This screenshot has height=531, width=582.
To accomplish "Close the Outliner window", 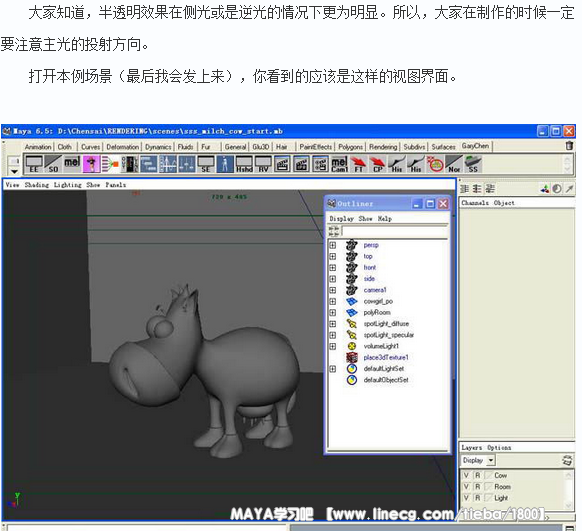I will pyautogui.click(x=443, y=204).
